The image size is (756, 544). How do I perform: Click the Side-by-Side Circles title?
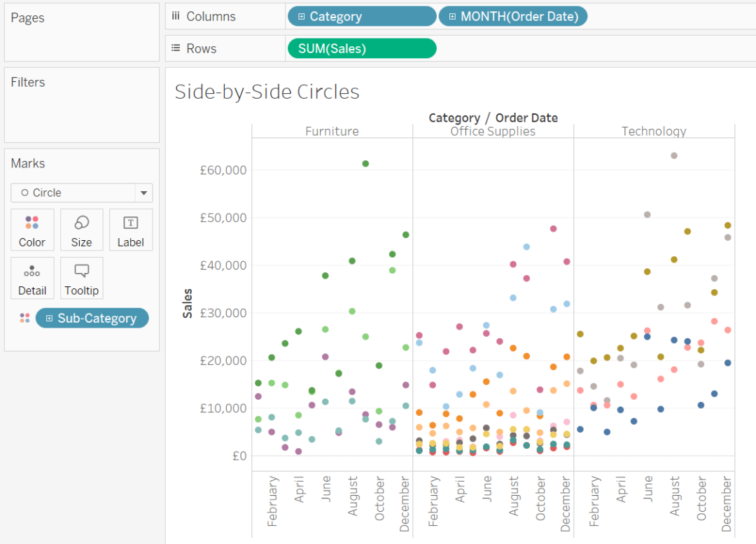point(267,92)
